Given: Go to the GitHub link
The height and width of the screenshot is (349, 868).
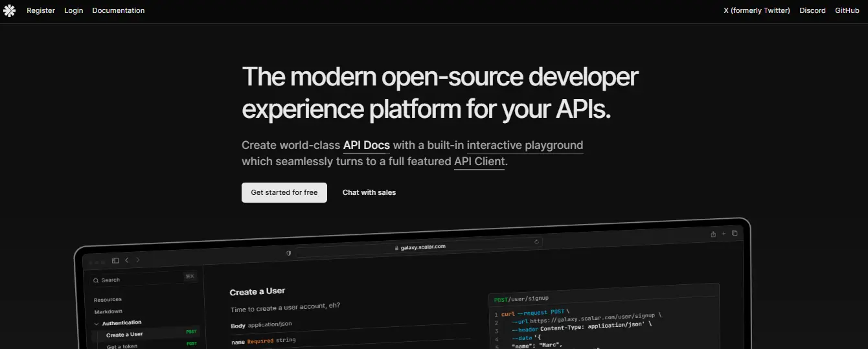Looking at the screenshot, I should pos(847,10).
